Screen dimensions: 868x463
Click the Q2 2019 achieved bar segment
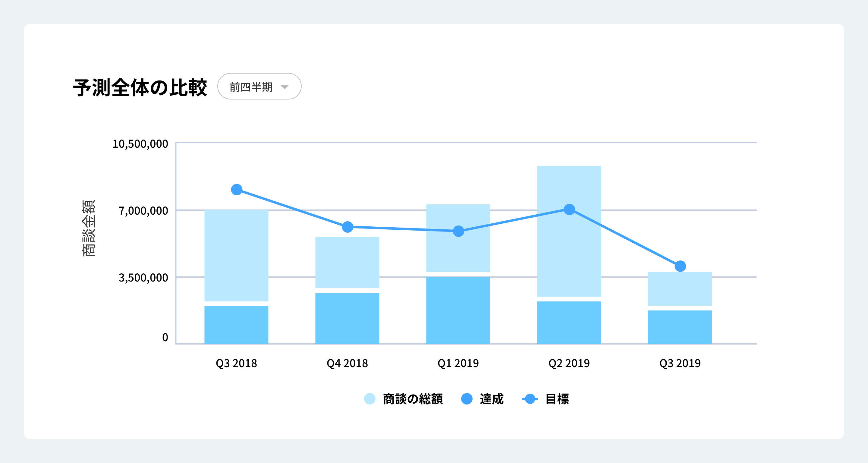point(569,323)
